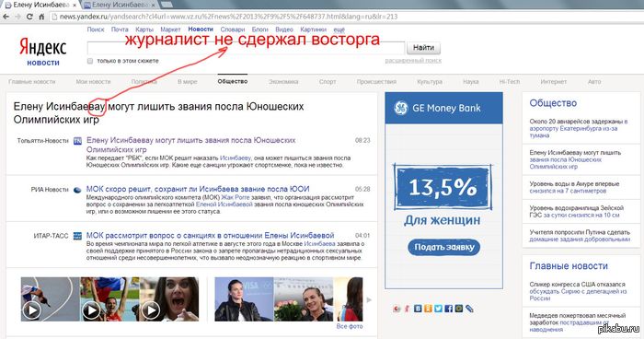Go to the browser home page icon
Viewport: 644px width, 339px height.
tap(41, 17)
